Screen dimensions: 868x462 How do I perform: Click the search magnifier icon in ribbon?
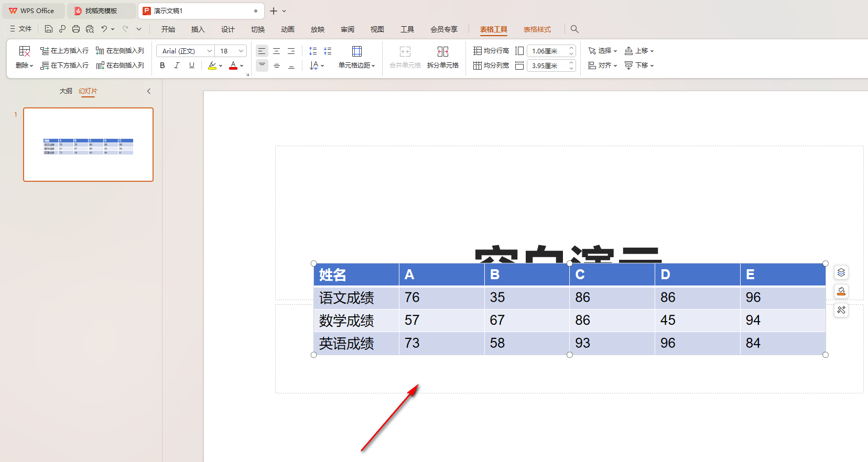(x=574, y=29)
